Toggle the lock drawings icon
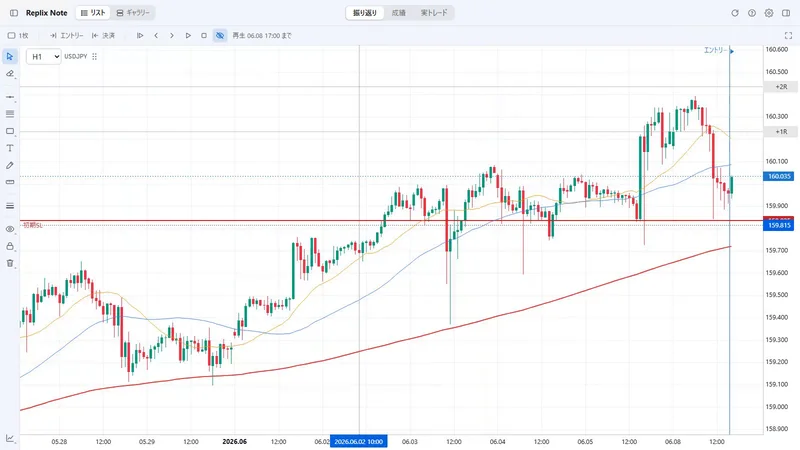This screenshot has height=450, width=800. 10,246
